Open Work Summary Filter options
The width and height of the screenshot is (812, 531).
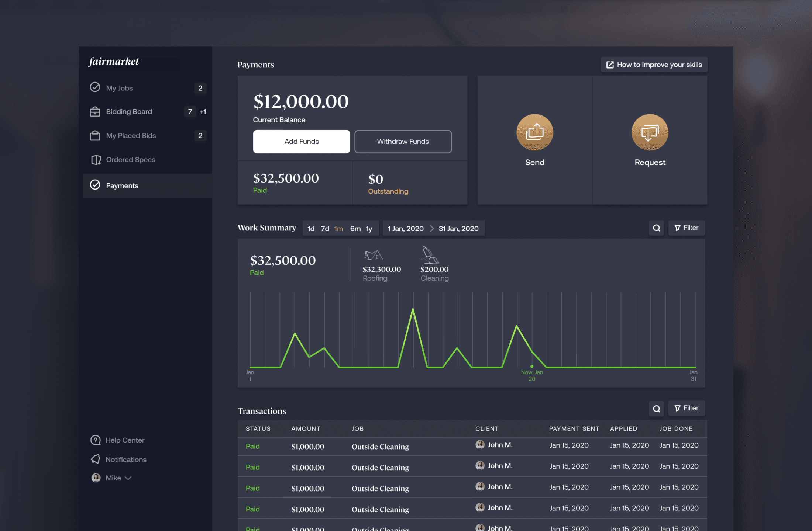point(687,228)
